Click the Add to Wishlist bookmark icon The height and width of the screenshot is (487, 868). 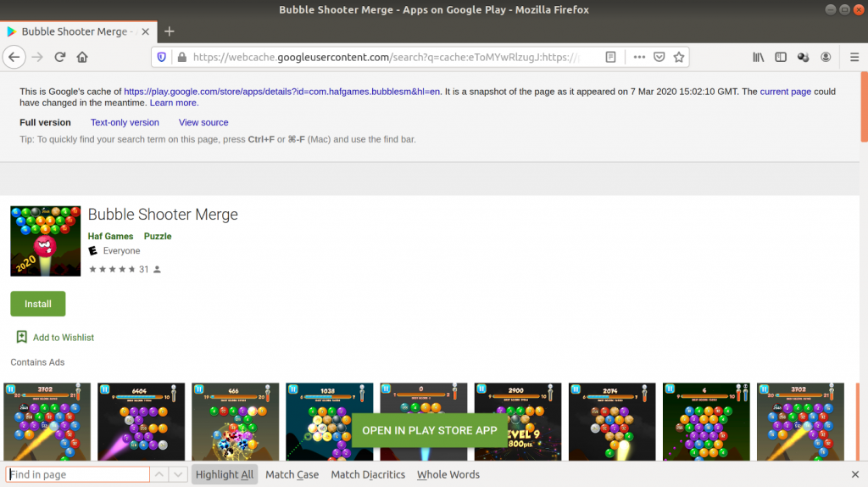tap(21, 337)
